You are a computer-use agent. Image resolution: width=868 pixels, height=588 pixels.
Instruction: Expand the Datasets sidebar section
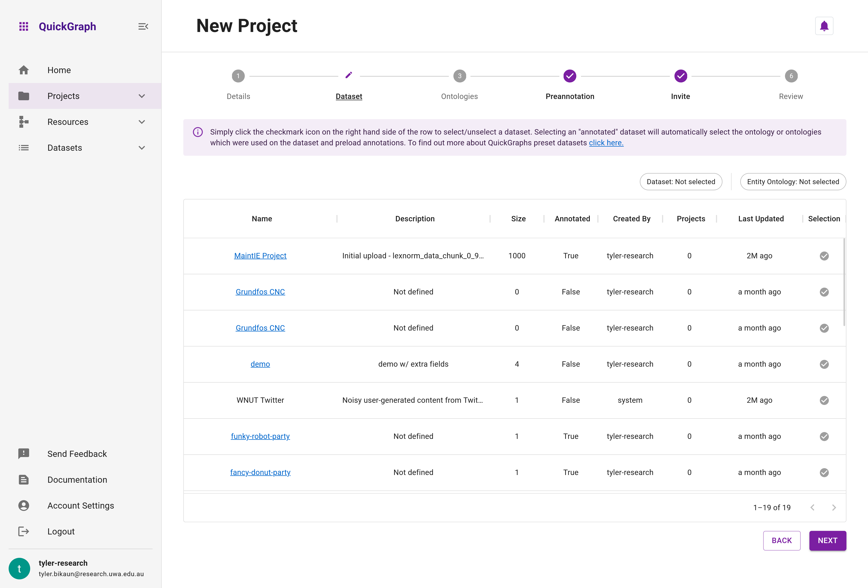pos(141,148)
